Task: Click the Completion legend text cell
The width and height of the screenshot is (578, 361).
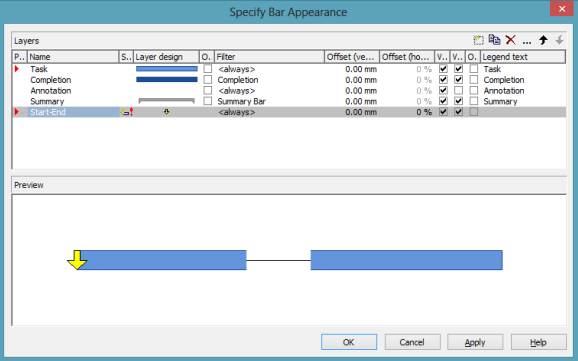Action: click(504, 80)
